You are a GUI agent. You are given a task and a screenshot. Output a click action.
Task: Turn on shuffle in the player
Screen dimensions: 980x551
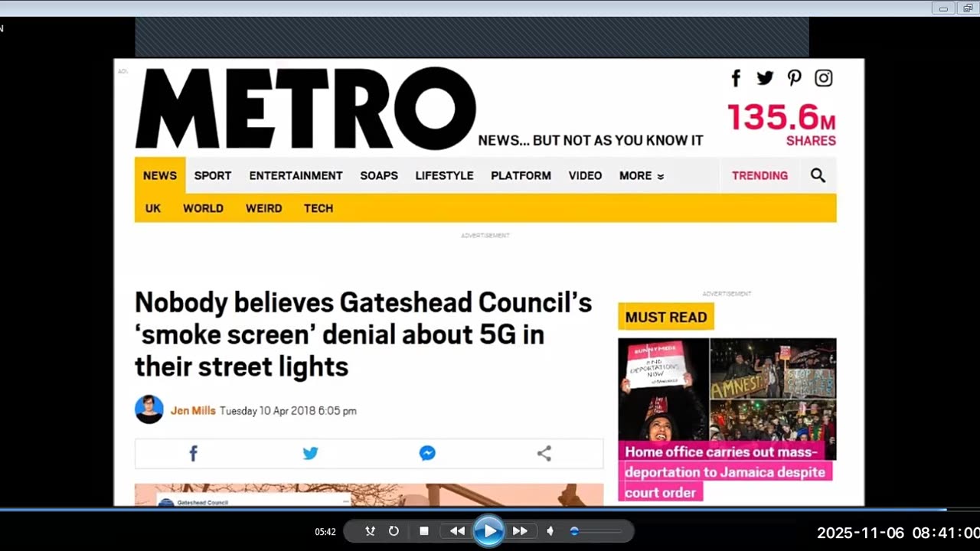click(371, 531)
